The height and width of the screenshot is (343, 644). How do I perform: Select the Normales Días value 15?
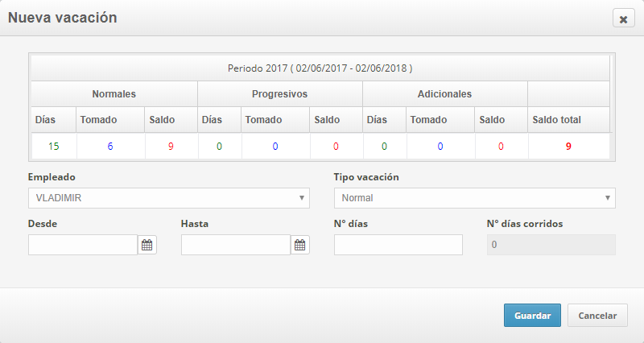coord(53,147)
